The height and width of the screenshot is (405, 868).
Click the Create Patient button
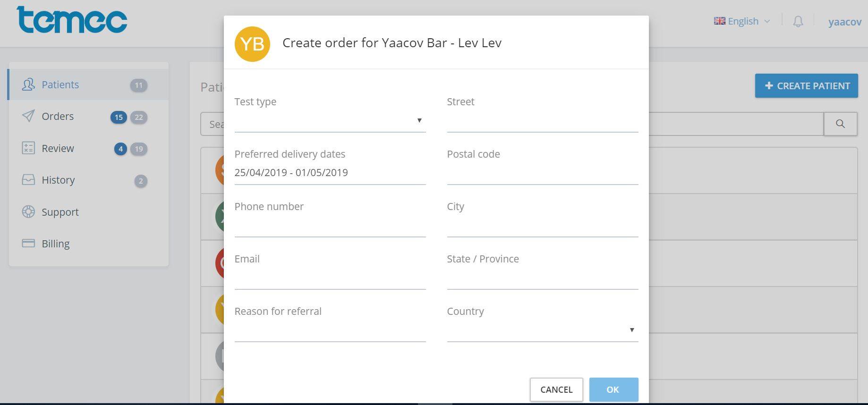click(806, 86)
